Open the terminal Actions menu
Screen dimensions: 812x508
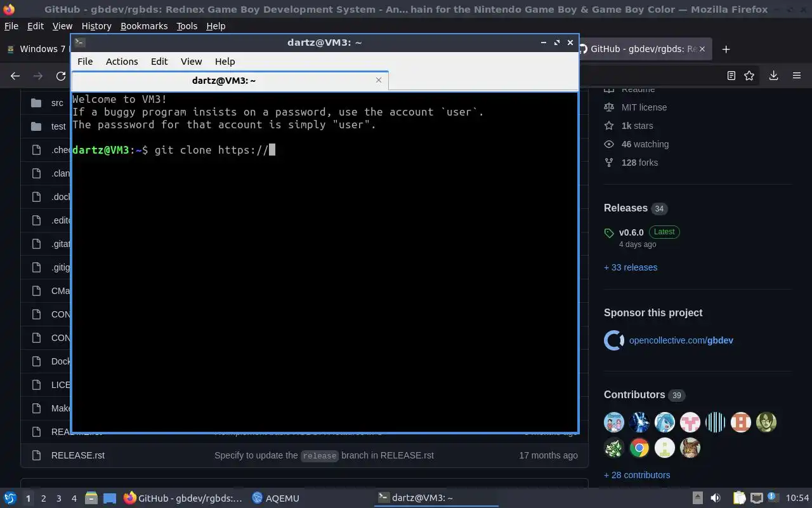[x=122, y=62]
